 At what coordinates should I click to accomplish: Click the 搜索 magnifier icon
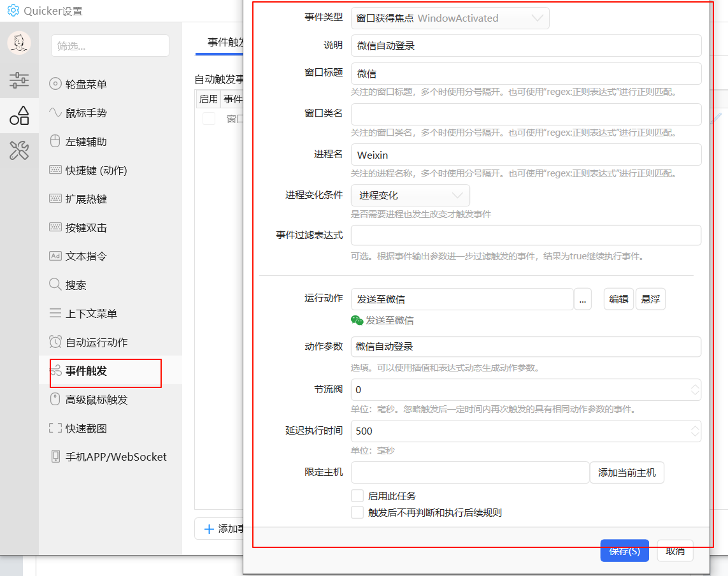[x=55, y=284]
